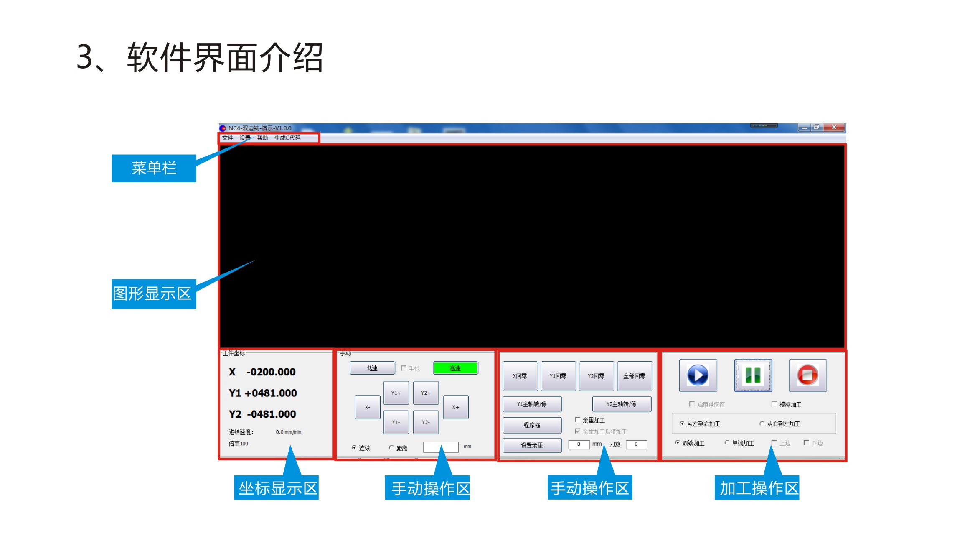
Task: Home all axes with 全部回零
Action: [635, 376]
